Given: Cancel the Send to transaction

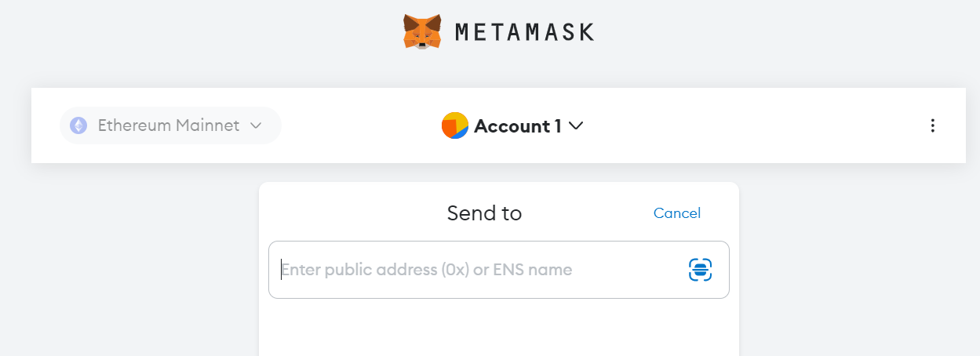Looking at the screenshot, I should (x=676, y=213).
